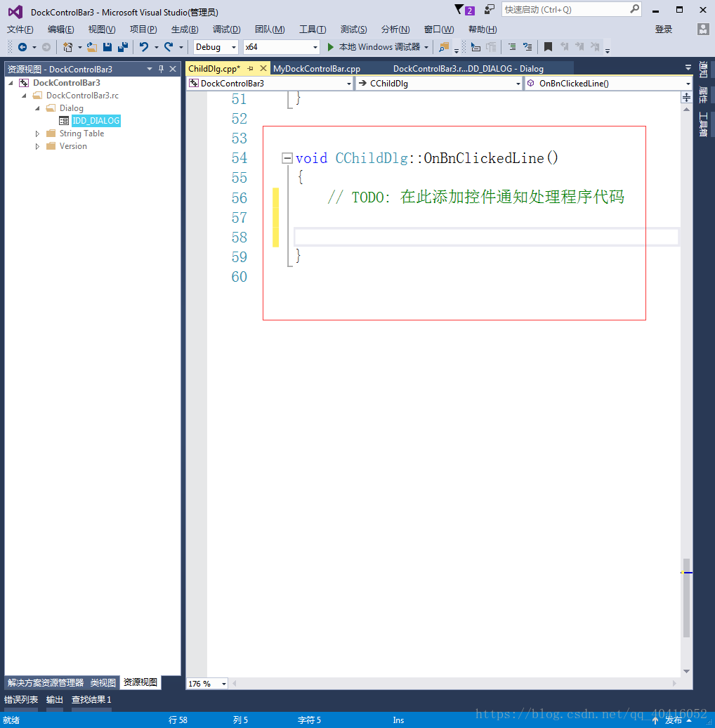Collapse the DockControlBar3 root tree node
This screenshot has width=715, height=728.
[11, 83]
